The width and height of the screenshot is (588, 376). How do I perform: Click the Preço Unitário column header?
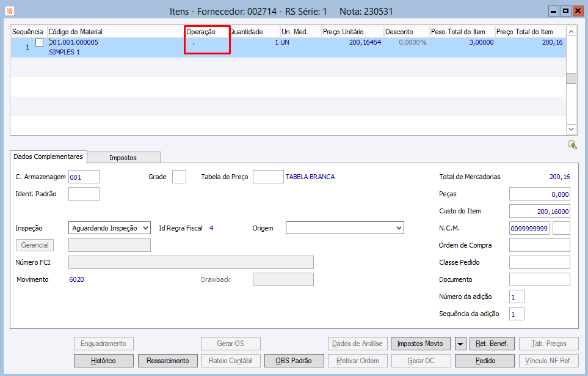pos(352,32)
